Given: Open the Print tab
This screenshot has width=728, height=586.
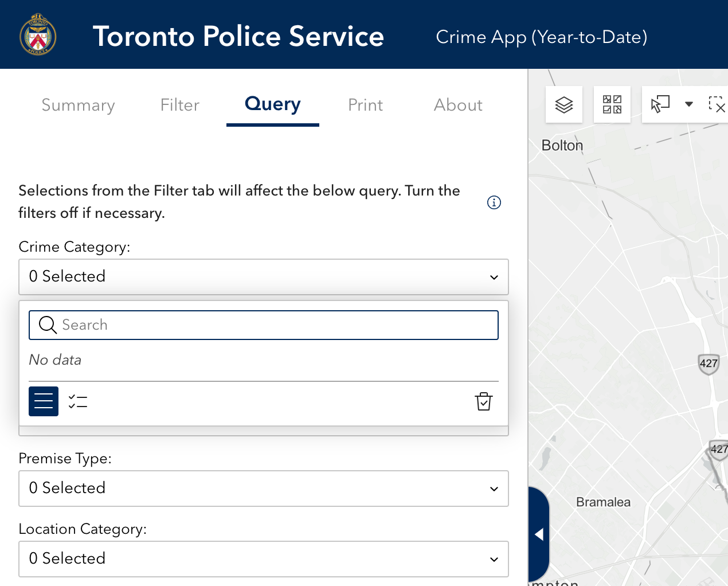Looking at the screenshot, I should click(x=365, y=105).
